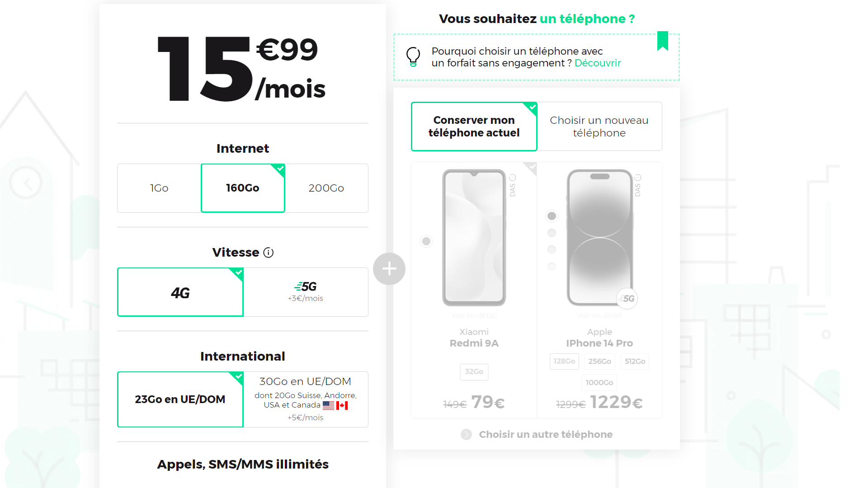
Task: Open the Découvrir link
Action: click(x=598, y=63)
